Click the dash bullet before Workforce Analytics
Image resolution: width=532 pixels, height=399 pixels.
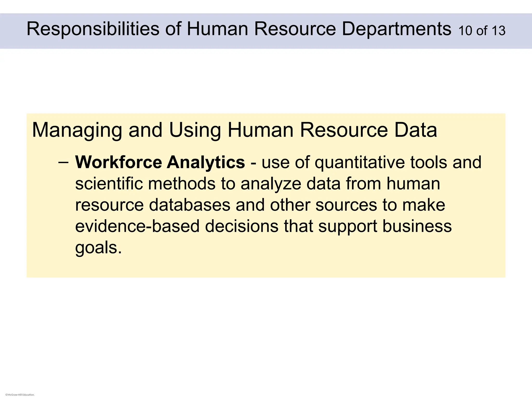[63, 162]
